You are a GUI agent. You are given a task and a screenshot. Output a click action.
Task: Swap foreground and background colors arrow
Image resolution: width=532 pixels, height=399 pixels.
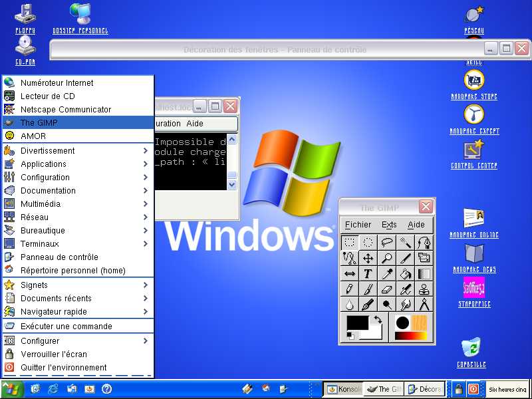(378, 319)
